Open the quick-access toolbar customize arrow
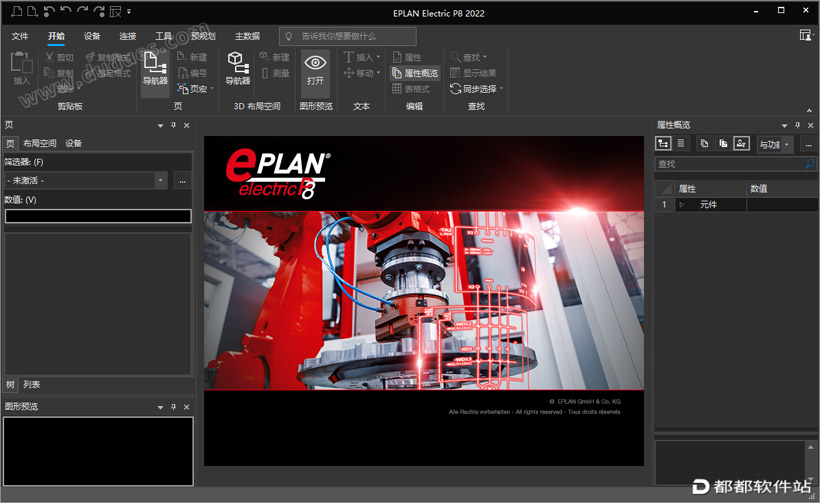820x503 pixels. click(129, 11)
